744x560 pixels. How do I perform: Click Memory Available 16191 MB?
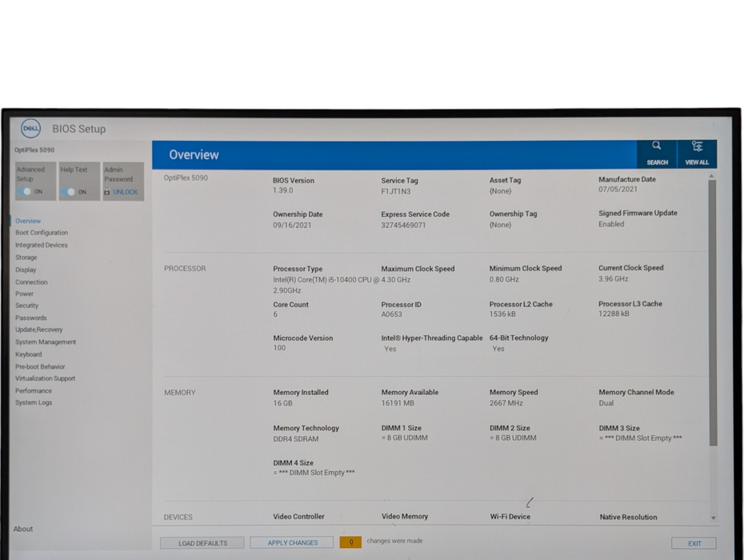pyautogui.click(x=398, y=403)
